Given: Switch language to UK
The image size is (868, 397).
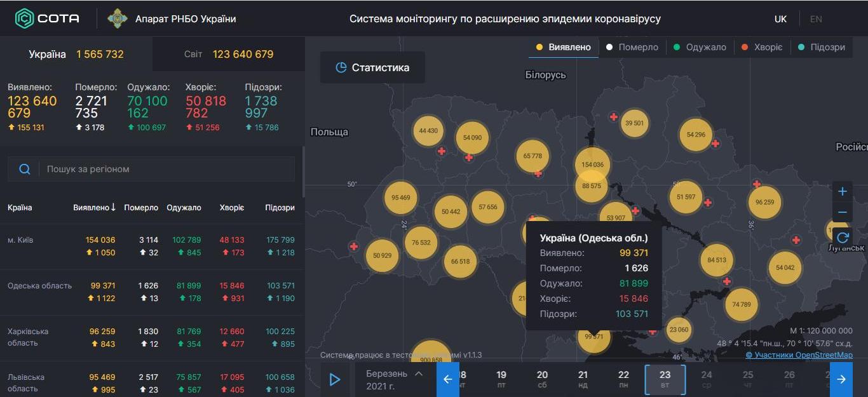Looking at the screenshot, I should point(780,19).
